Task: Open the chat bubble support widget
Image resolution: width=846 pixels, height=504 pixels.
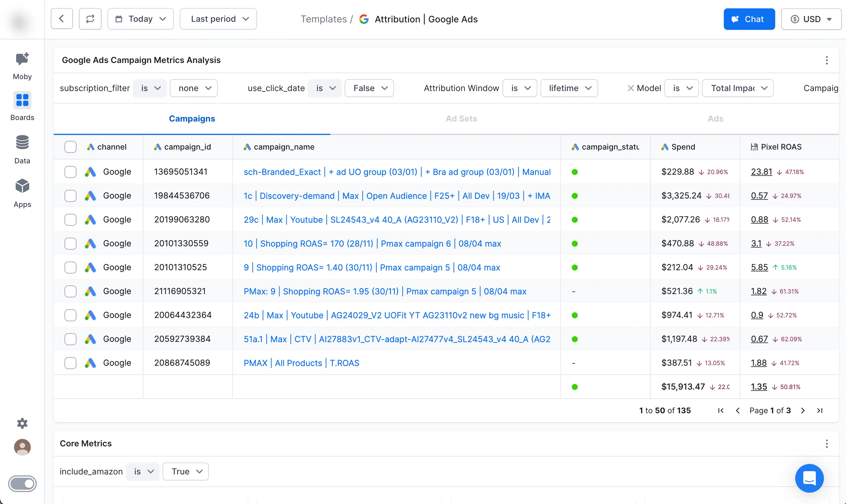Action: [809, 478]
